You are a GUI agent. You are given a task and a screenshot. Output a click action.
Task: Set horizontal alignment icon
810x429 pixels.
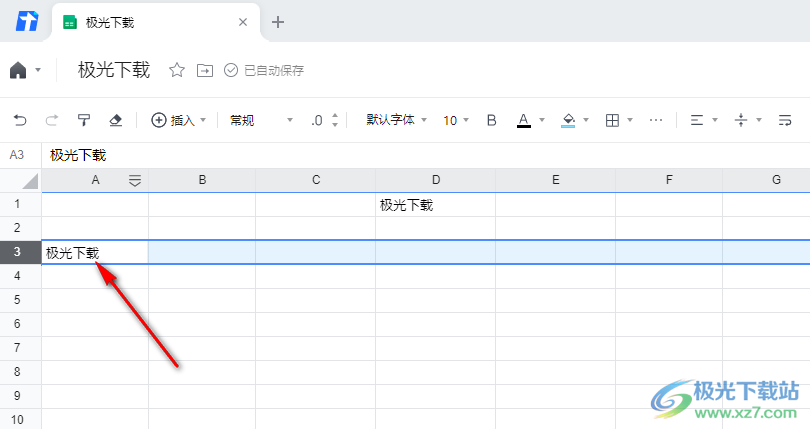pos(697,120)
